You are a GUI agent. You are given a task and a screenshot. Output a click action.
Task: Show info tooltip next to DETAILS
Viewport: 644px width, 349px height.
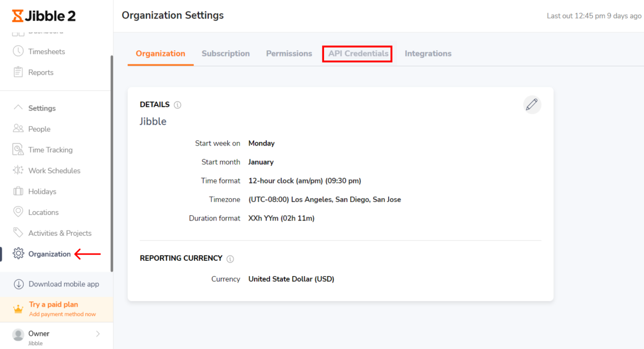[x=178, y=105]
